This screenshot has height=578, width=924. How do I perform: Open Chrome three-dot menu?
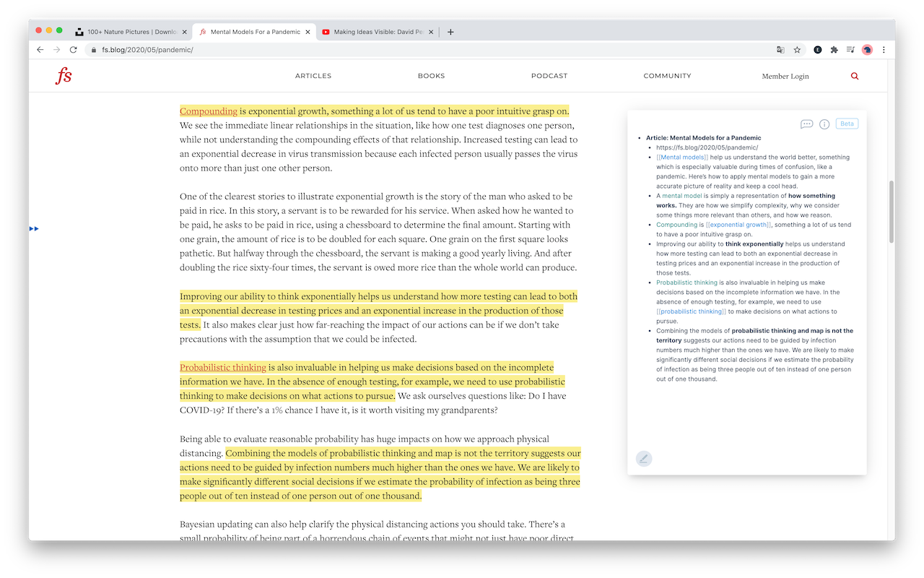(884, 50)
